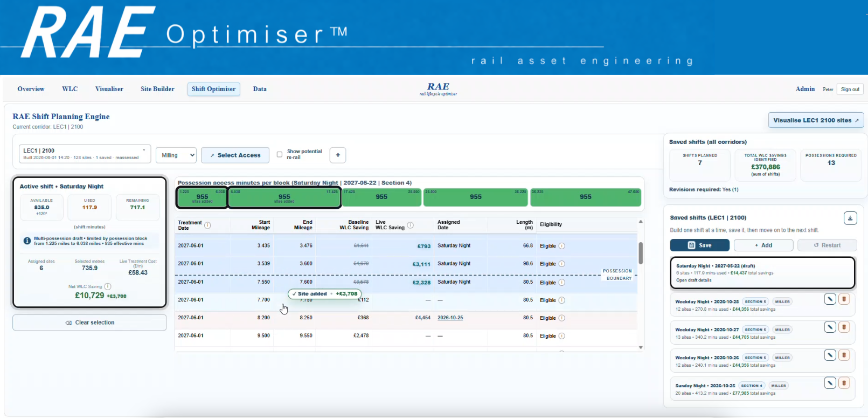Image resolution: width=868 pixels, height=418 pixels.
Task: Delete the Weekday Night 2026-10-27 shift
Action: pyautogui.click(x=844, y=327)
